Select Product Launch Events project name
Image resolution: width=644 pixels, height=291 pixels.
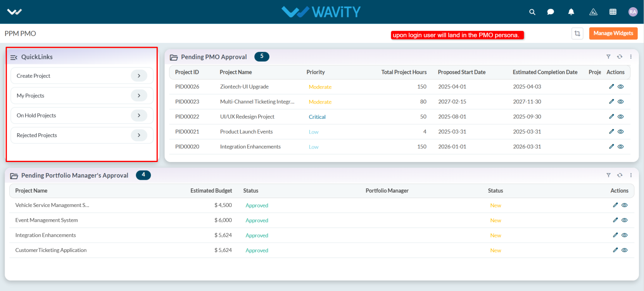pos(247,132)
